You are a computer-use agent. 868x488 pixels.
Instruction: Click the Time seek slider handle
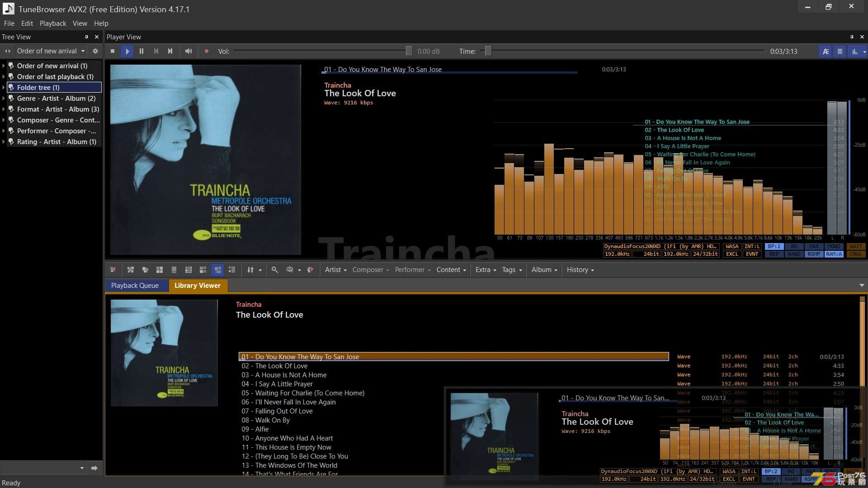pyautogui.click(x=488, y=51)
